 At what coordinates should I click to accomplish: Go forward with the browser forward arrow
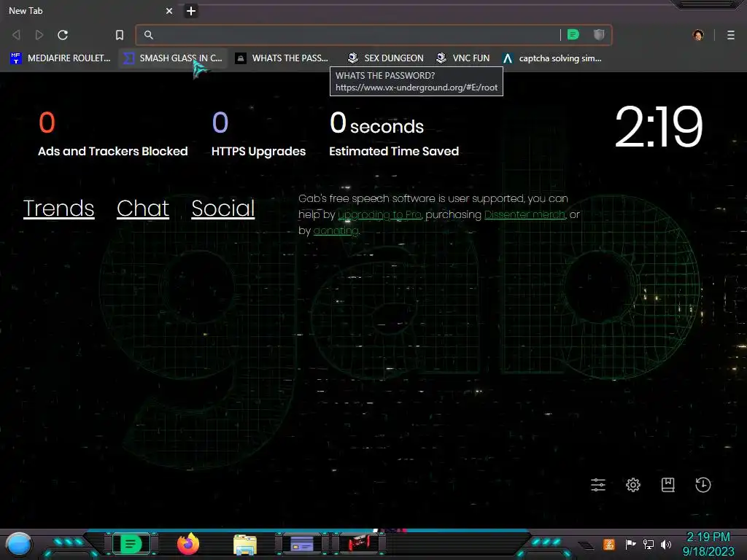point(39,35)
